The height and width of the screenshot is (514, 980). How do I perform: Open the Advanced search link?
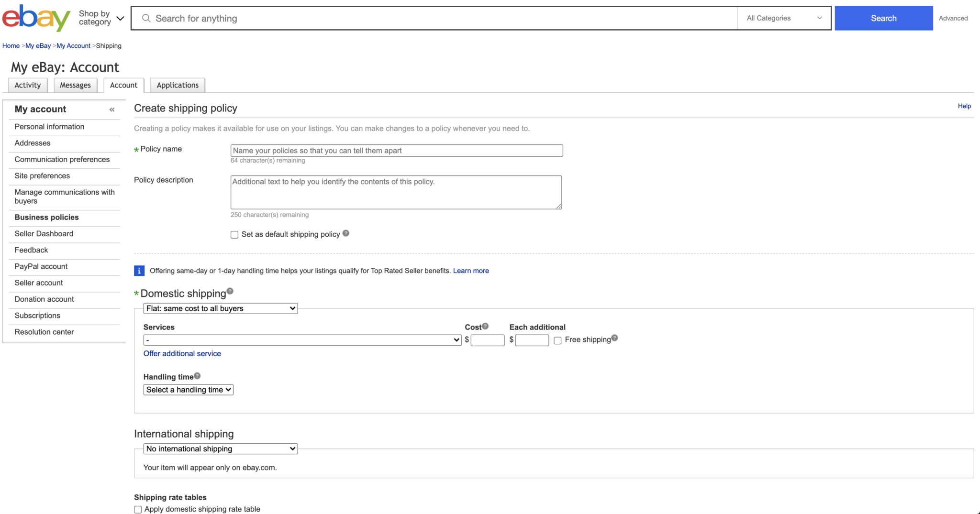click(x=953, y=18)
